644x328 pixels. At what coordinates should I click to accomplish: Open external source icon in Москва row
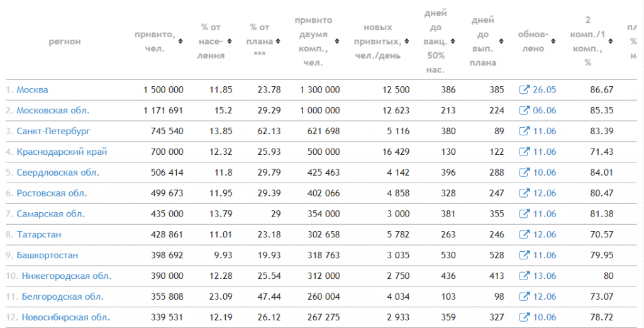[525, 89]
